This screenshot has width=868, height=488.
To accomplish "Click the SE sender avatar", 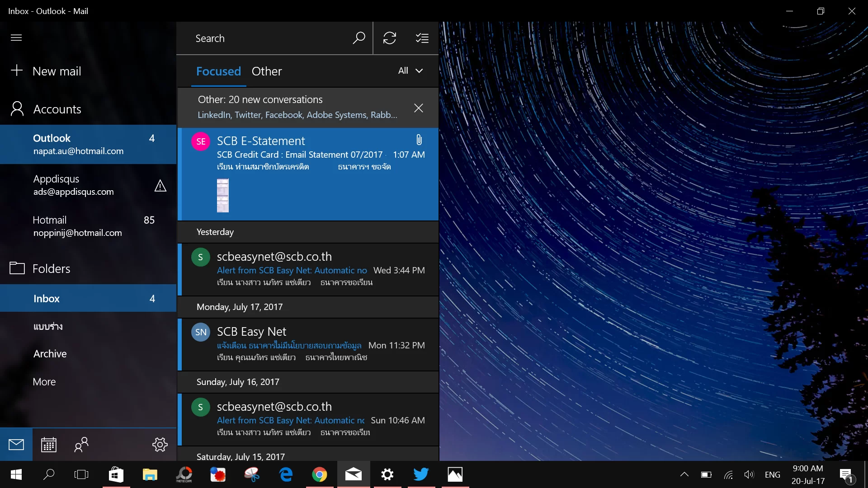I will [x=201, y=141].
